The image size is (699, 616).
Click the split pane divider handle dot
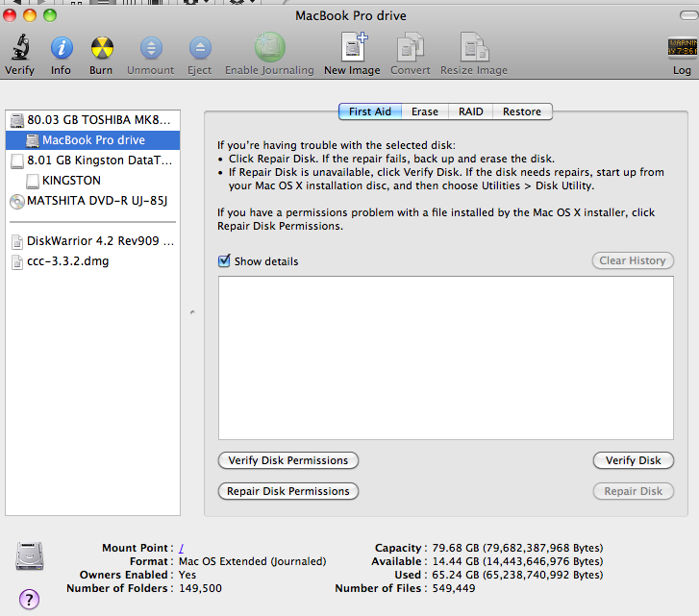click(x=192, y=312)
